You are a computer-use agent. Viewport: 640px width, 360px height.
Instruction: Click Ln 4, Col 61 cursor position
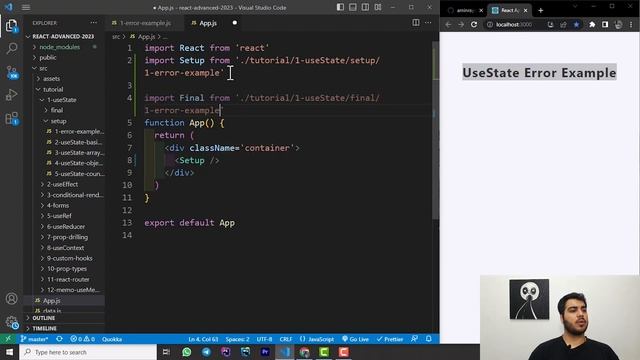(203, 339)
